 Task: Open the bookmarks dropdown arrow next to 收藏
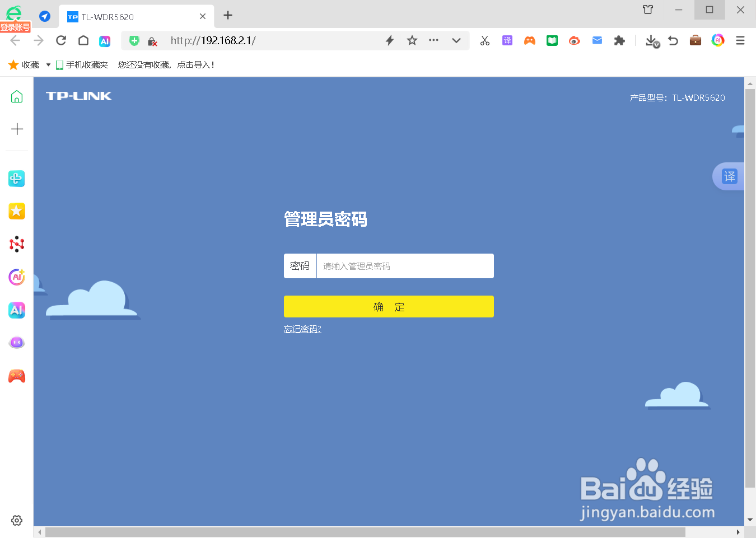(x=48, y=64)
